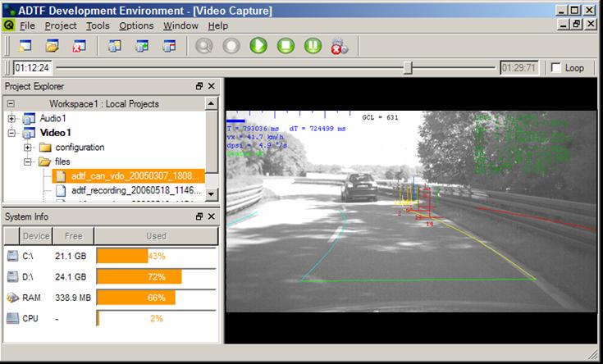Screen dimensions: 603x364
Task: Click the playback position slider handle
Action: [x=408, y=68]
